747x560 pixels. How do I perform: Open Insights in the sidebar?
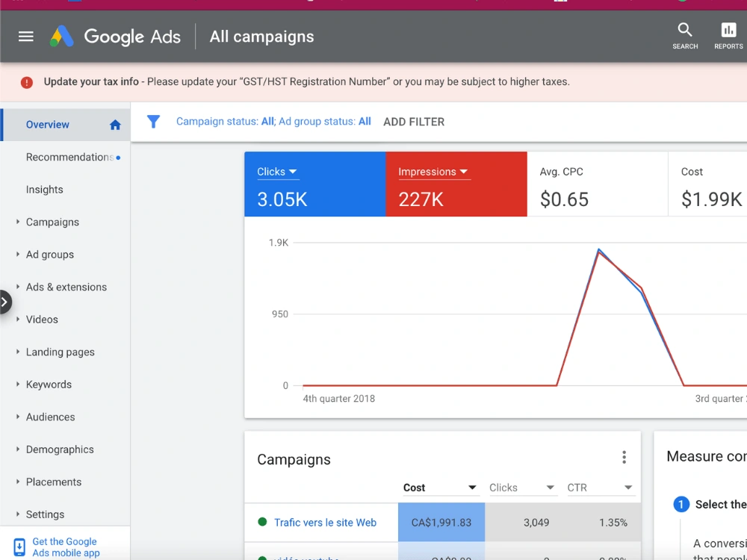(65, 190)
